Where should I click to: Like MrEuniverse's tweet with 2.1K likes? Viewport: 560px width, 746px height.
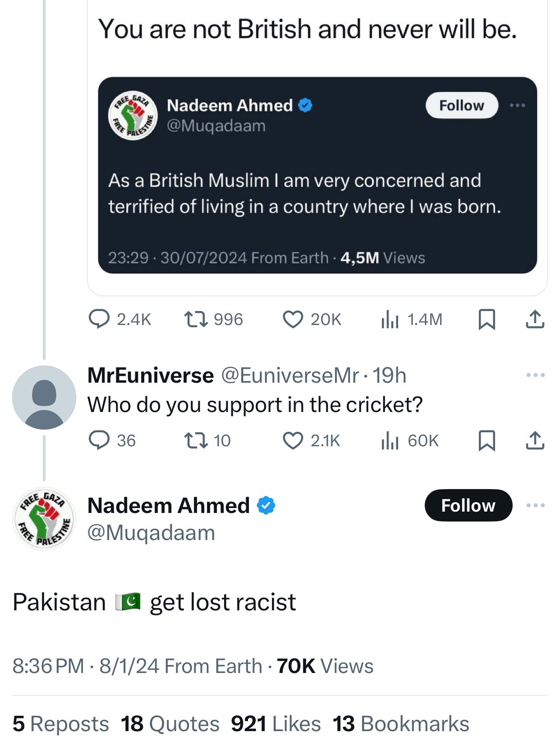pos(311,440)
